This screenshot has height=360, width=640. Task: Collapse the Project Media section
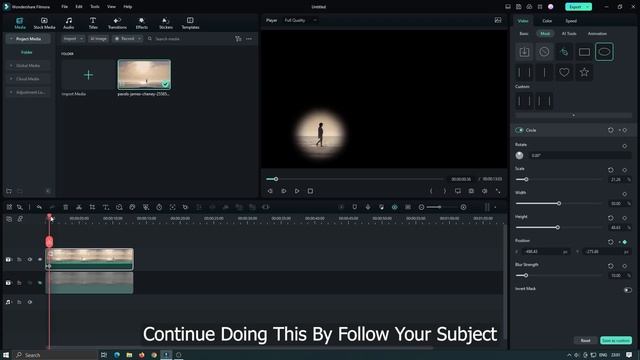pyautogui.click(x=11, y=39)
